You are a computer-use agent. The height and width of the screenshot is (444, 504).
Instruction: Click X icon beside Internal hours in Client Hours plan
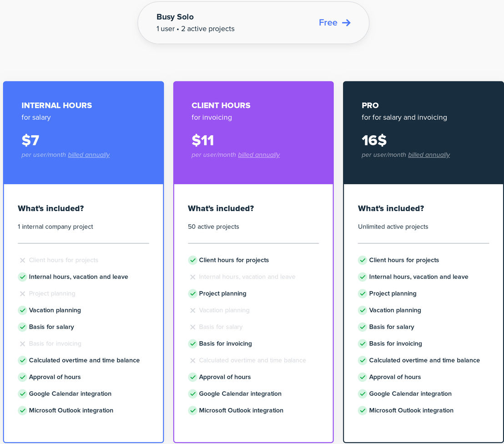tap(192, 277)
